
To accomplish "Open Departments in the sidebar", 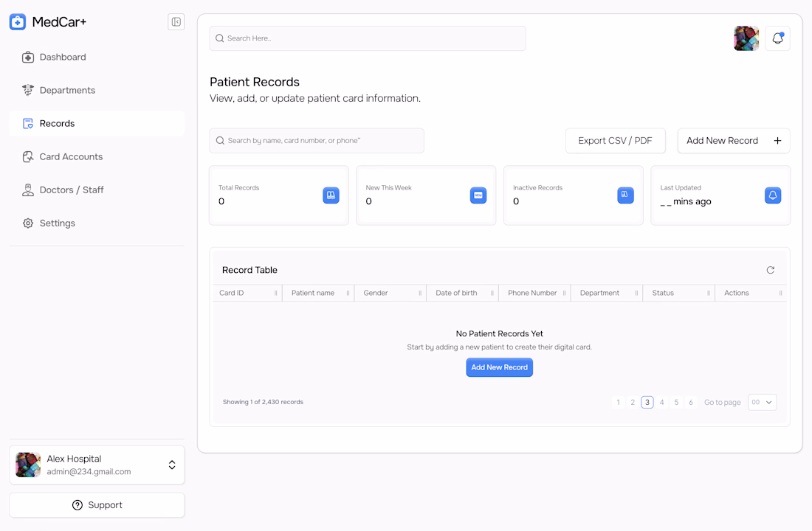I will click(67, 90).
